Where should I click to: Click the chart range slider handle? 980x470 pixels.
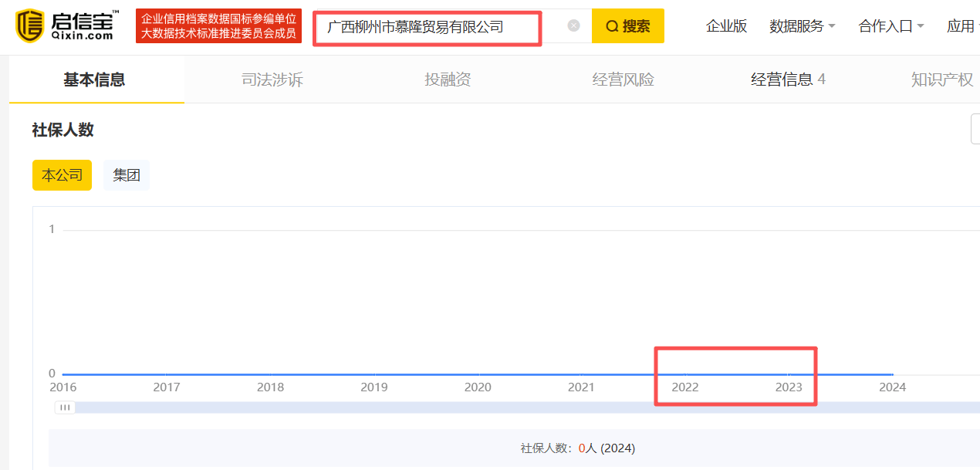point(65,407)
